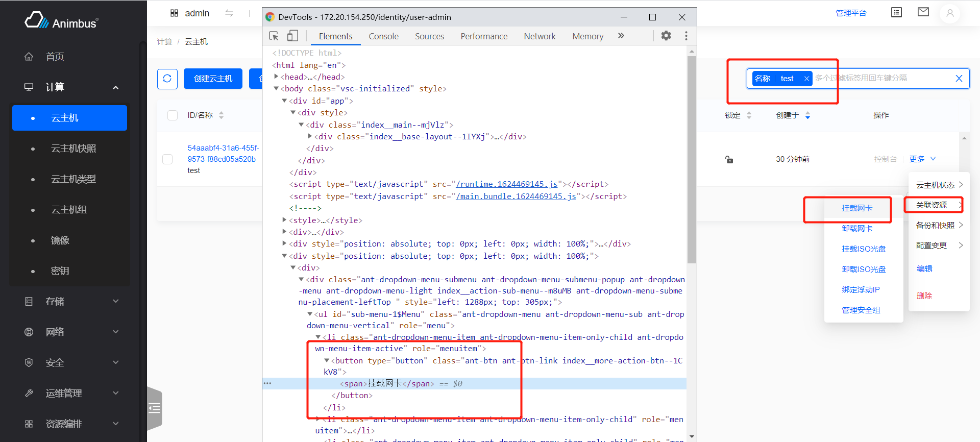
Task: Click the 存储 storage icon
Action: pyautogui.click(x=29, y=302)
